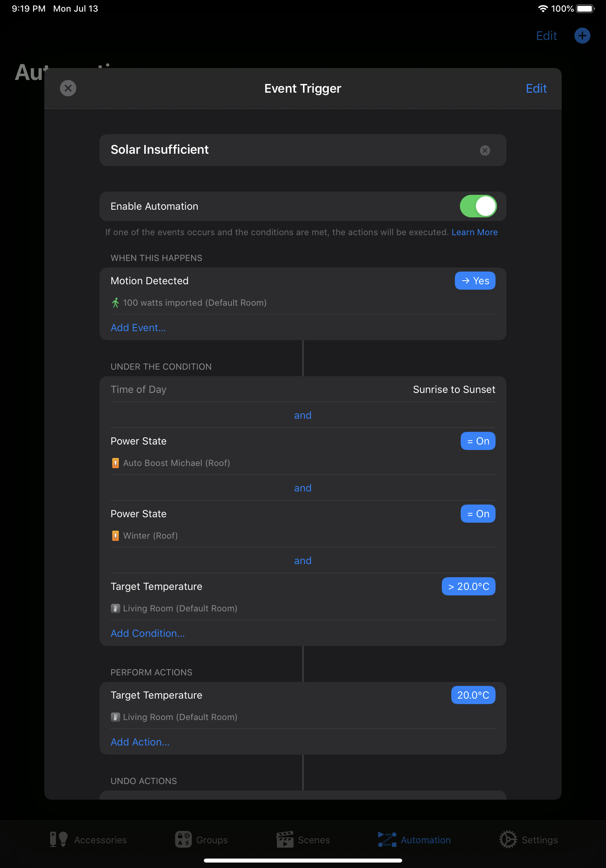The image size is (606, 868).
Task: Tap the motion sensor walking figure icon
Action: tap(115, 303)
